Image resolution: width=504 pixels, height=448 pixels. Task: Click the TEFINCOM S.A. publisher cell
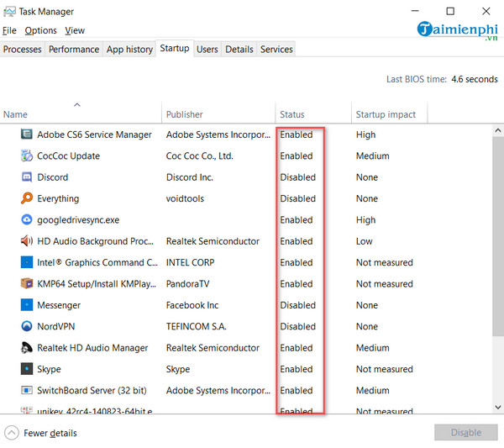(x=196, y=326)
